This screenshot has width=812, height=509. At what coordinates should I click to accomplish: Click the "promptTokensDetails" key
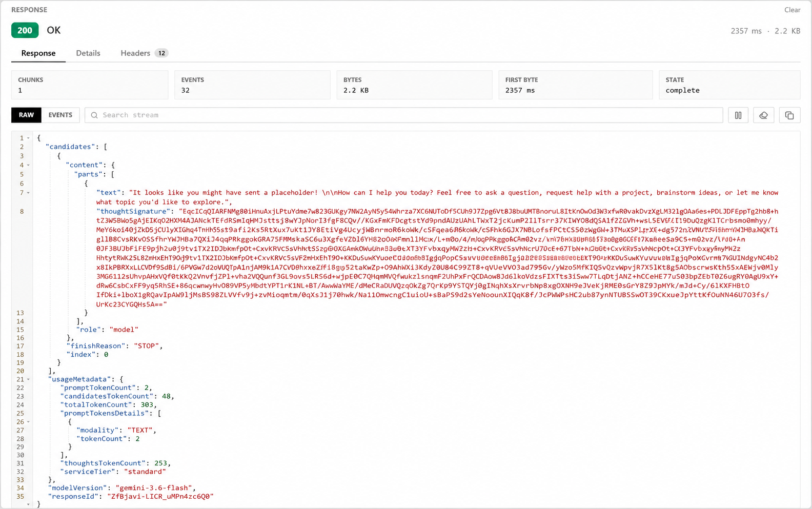pos(105,413)
